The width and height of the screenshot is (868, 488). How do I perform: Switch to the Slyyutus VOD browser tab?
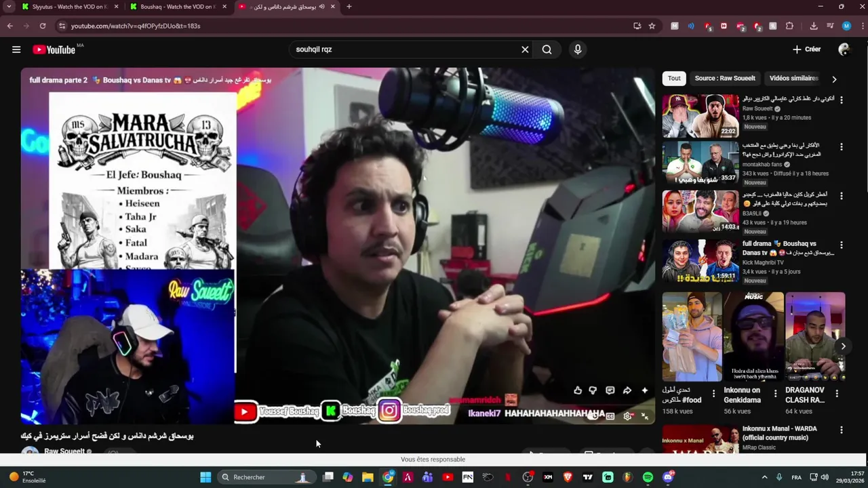(71, 7)
